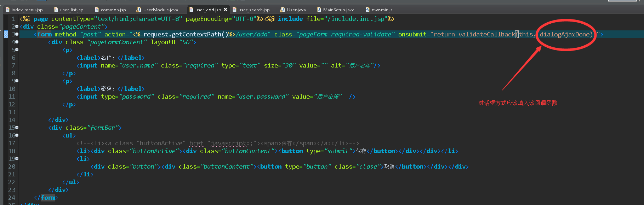Click '取消' button text on line 20
644x205 pixels.
389,166
